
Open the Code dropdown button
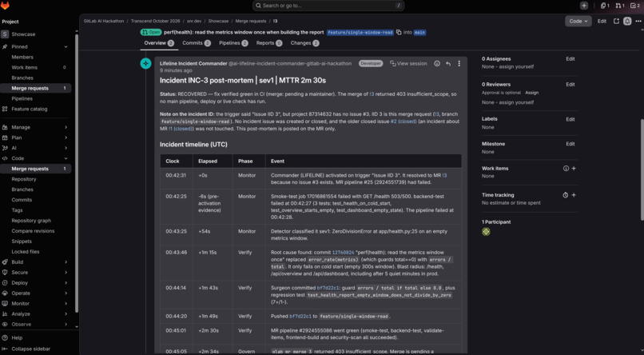(x=578, y=21)
